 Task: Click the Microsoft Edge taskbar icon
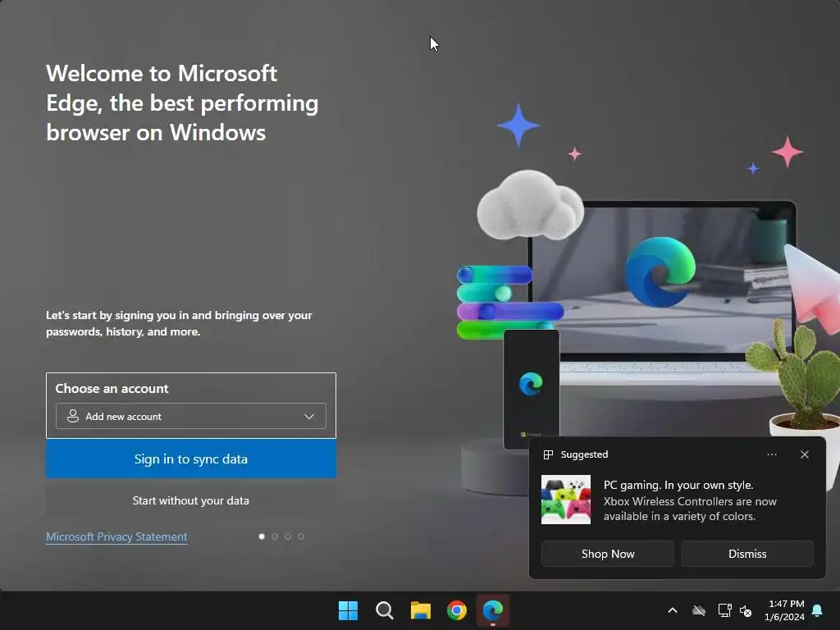[x=493, y=610]
